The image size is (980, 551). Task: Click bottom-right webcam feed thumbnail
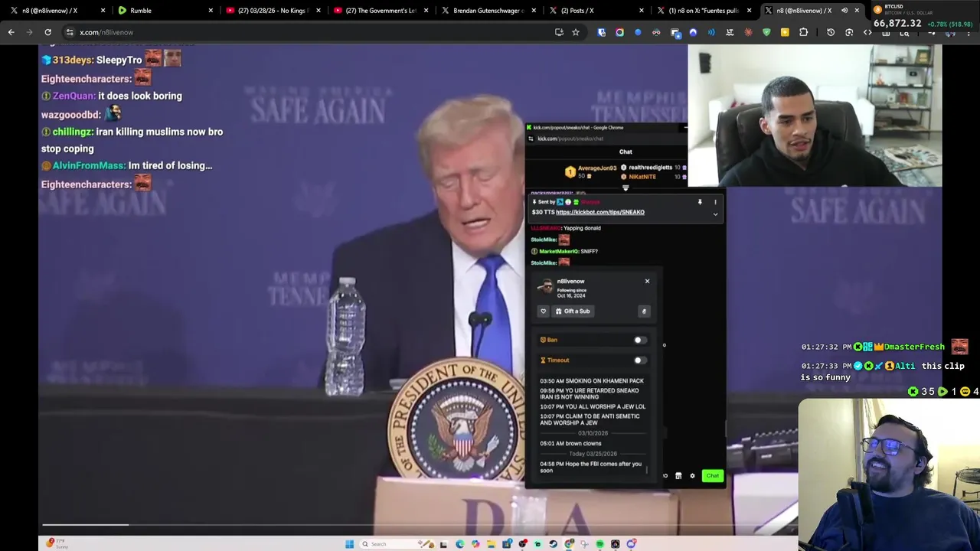pyautogui.click(x=889, y=474)
